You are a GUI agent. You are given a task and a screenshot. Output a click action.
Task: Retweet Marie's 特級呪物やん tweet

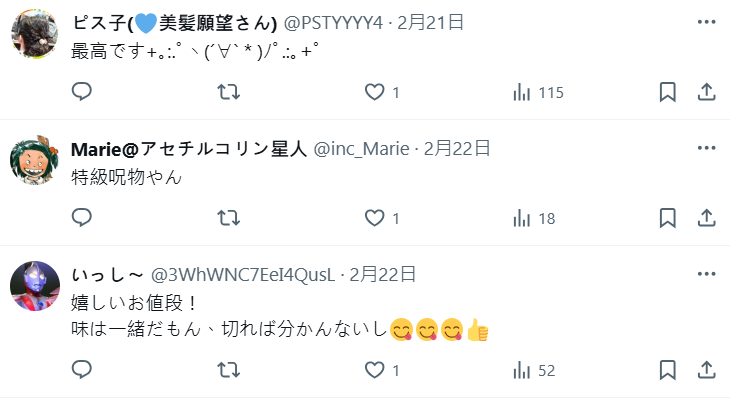[229, 218]
